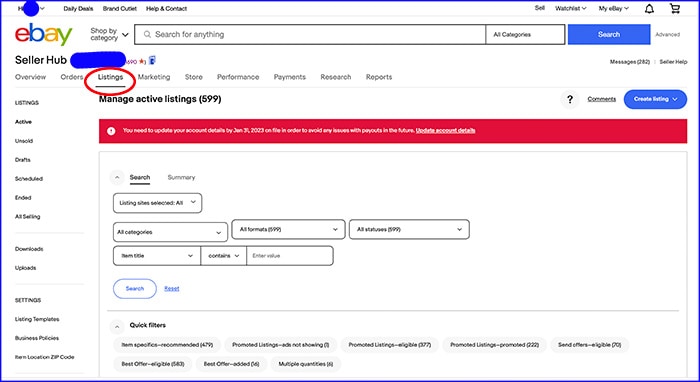This screenshot has height=382, width=700.
Task: Open the contains operator dropdown
Action: [224, 256]
